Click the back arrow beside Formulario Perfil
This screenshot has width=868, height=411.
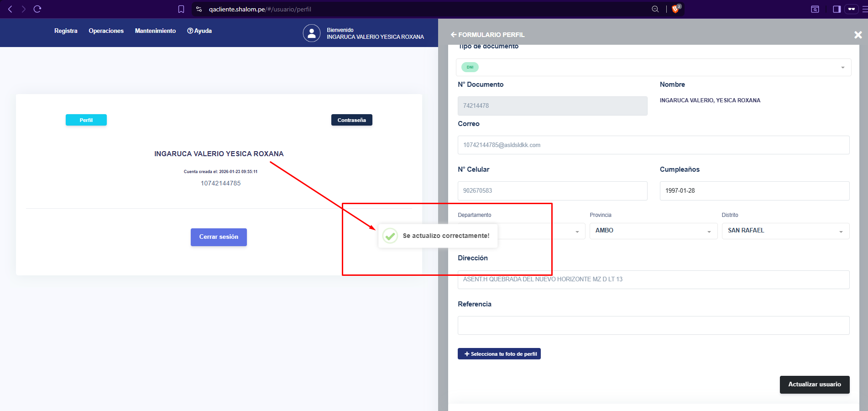pyautogui.click(x=454, y=35)
